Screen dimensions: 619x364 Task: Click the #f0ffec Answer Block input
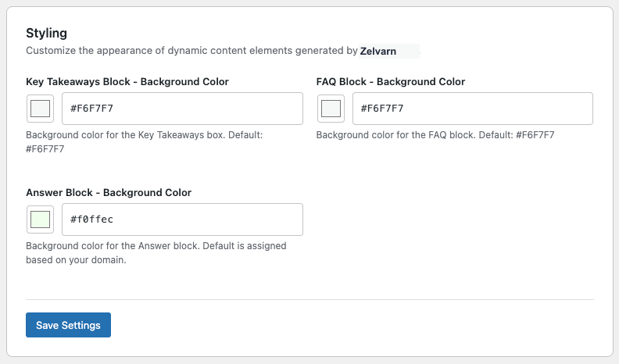click(182, 219)
